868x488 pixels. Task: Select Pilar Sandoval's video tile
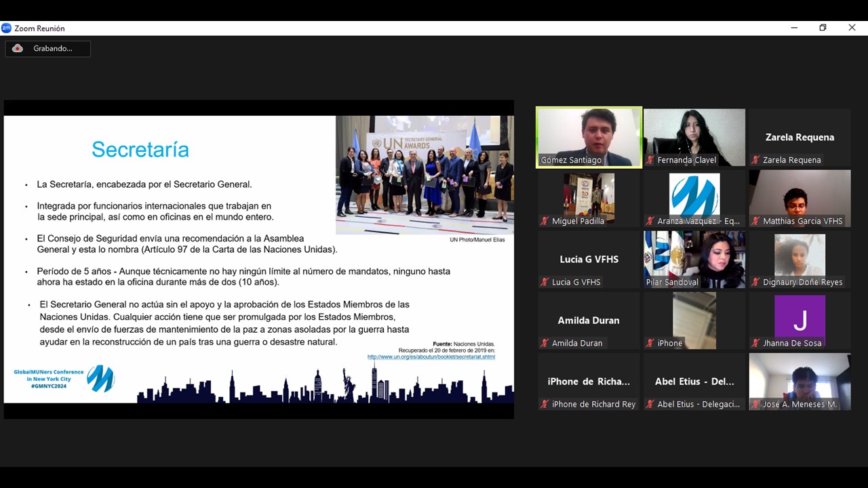pos(694,258)
